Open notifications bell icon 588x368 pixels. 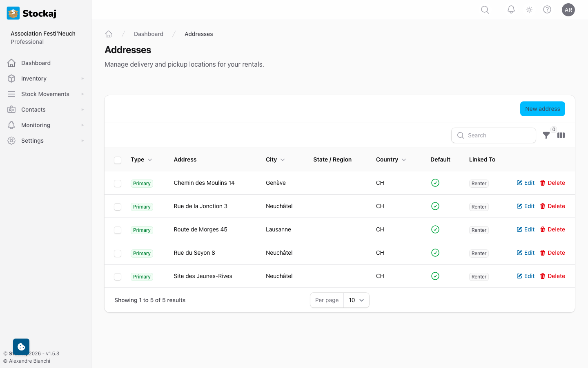tap(511, 10)
